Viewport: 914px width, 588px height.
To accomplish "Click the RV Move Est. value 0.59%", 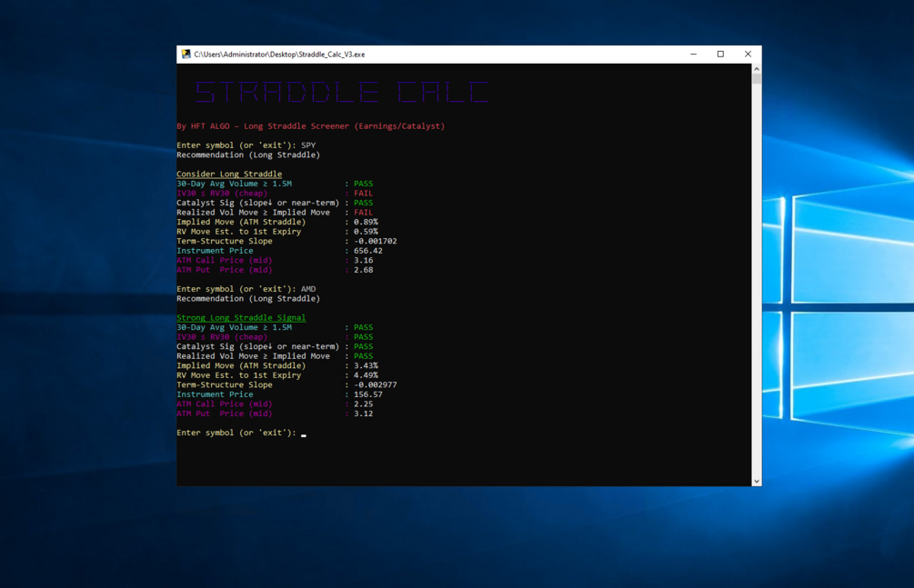I will (x=366, y=232).
